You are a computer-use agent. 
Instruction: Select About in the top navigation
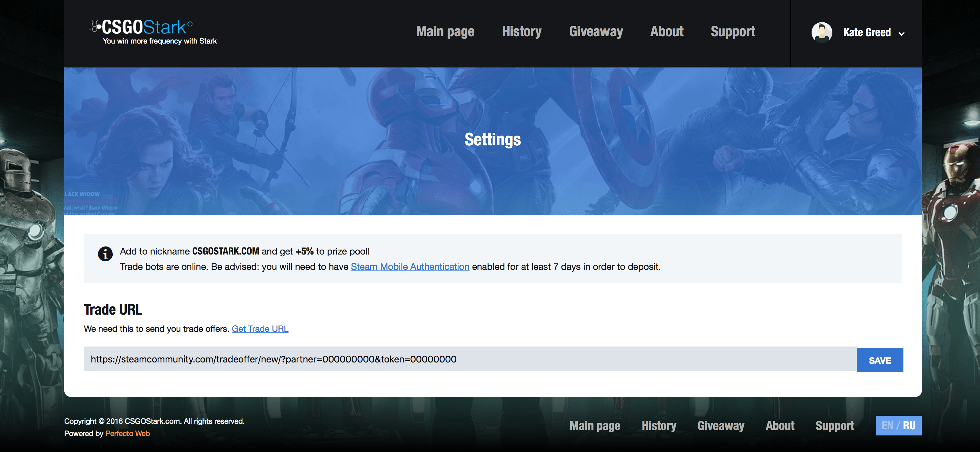pos(666,32)
